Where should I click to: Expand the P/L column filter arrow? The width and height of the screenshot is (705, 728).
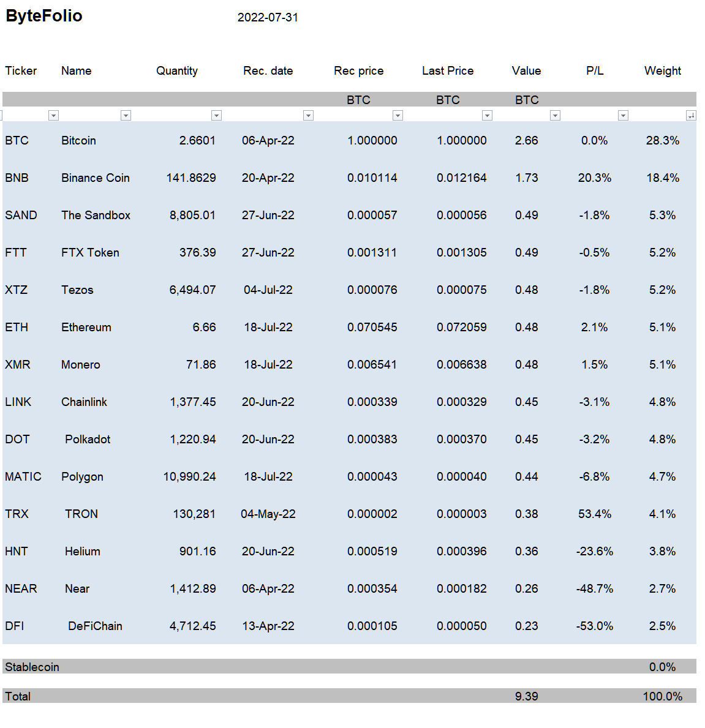pos(624,116)
